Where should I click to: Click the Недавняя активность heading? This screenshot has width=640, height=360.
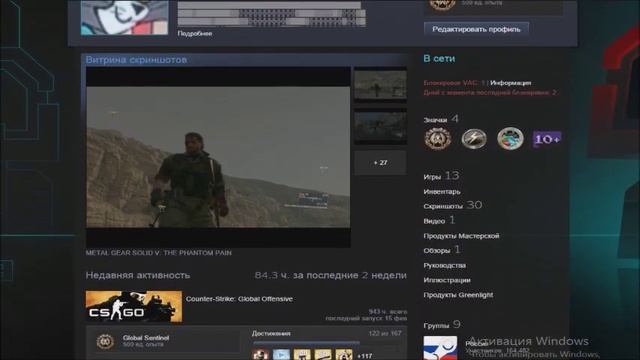[138, 275]
